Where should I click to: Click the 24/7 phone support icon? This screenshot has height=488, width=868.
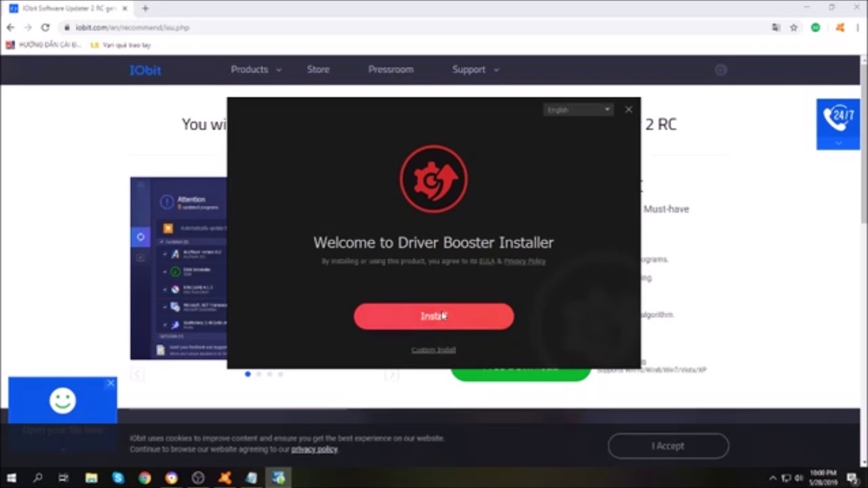click(x=838, y=119)
